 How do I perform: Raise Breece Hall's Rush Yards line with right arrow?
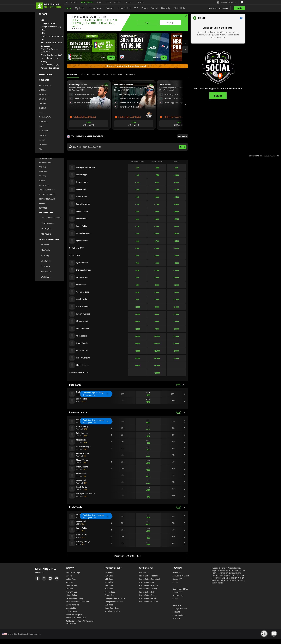[185, 523]
